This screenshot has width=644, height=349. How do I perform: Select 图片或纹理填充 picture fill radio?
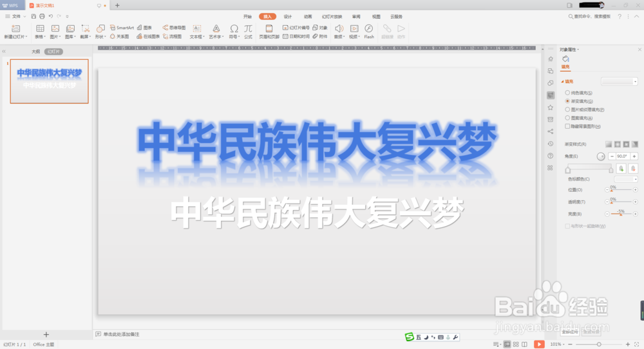[x=567, y=109]
